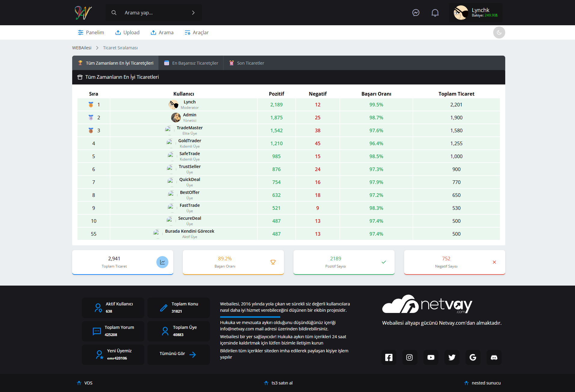Open Lynch user profile
The image size is (575, 392).
pyautogui.click(x=190, y=102)
